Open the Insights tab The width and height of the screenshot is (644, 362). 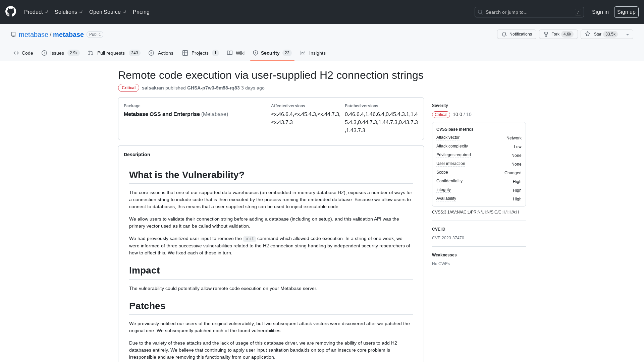pyautogui.click(x=313, y=53)
